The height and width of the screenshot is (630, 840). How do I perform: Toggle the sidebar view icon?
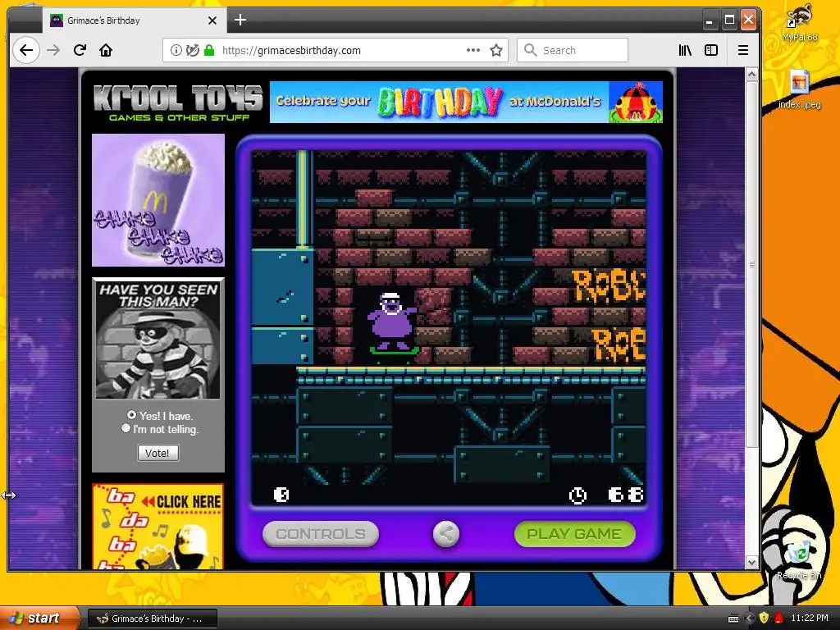[711, 50]
